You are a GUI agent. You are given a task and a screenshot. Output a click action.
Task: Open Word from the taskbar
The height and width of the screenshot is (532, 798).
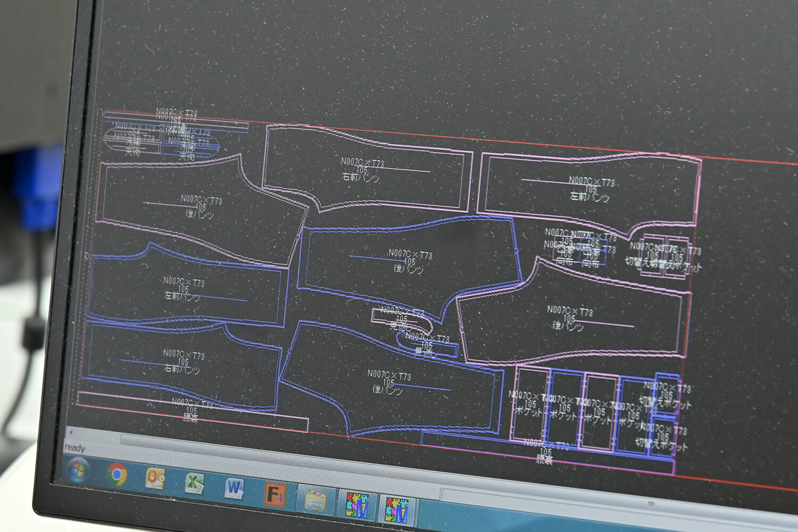pyautogui.click(x=235, y=488)
